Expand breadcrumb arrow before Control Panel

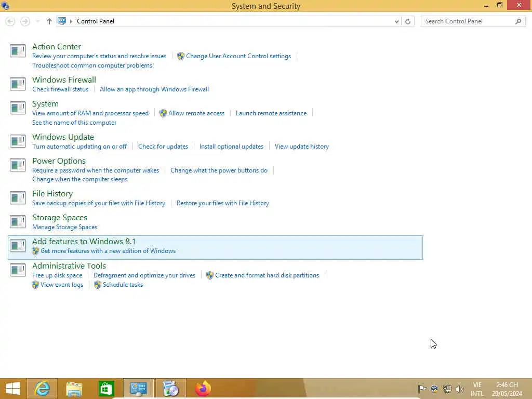coord(71,21)
